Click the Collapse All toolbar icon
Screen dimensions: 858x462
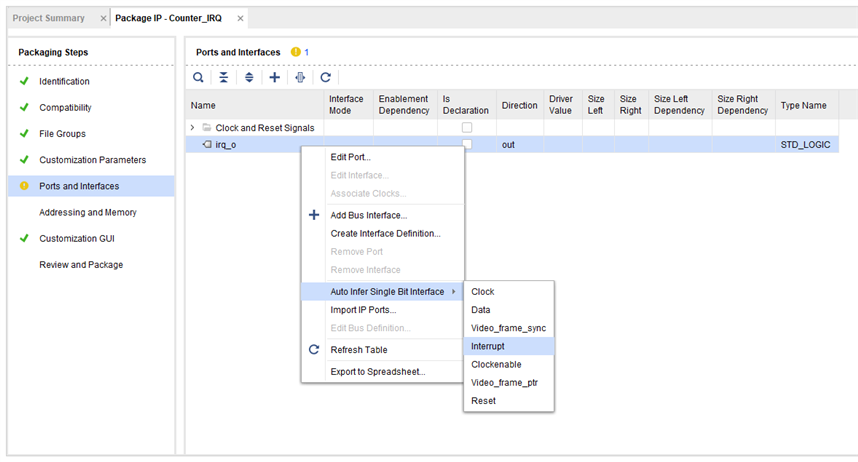tap(223, 77)
